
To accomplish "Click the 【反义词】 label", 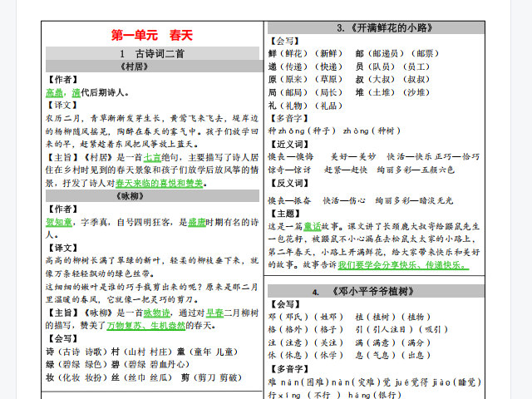I will pos(288,183).
